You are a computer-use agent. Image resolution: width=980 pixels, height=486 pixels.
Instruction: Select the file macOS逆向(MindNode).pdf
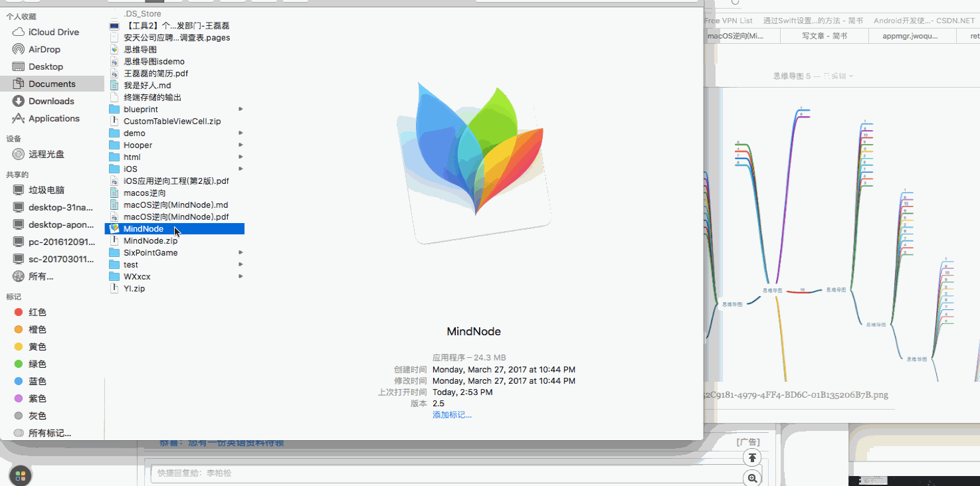176,216
